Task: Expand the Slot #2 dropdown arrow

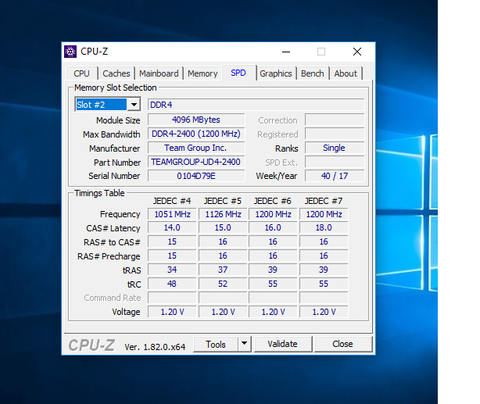Action: (x=134, y=105)
